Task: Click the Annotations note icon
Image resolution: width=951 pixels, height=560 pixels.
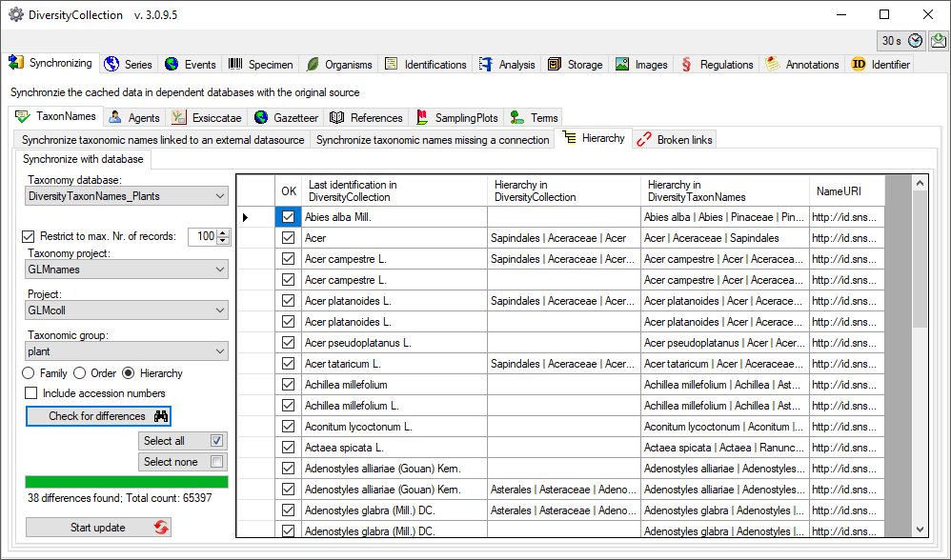Action: point(772,65)
